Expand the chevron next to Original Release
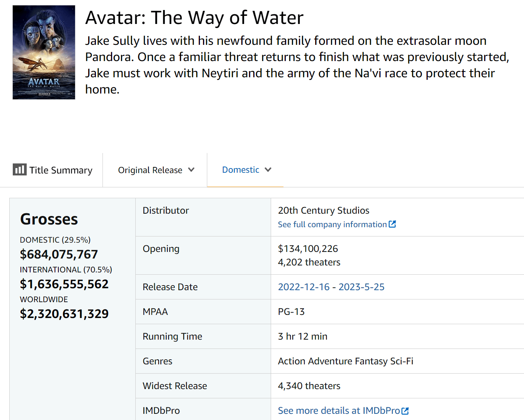The height and width of the screenshot is (420, 524). click(x=191, y=170)
